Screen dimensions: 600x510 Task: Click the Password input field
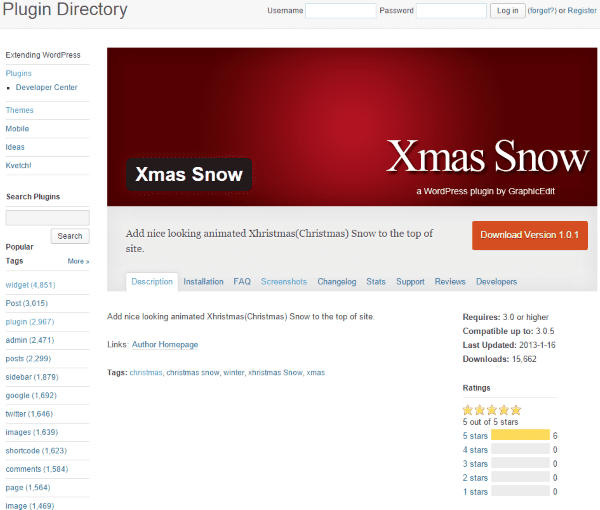[451, 11]
